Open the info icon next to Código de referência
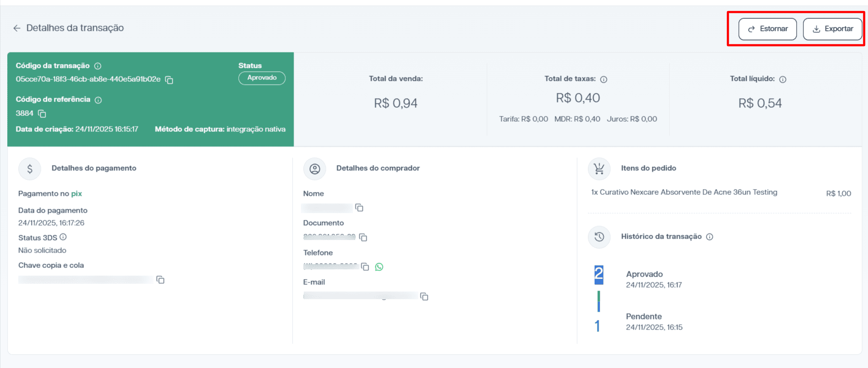Viewport: 868px width, 368px height. 98,100
